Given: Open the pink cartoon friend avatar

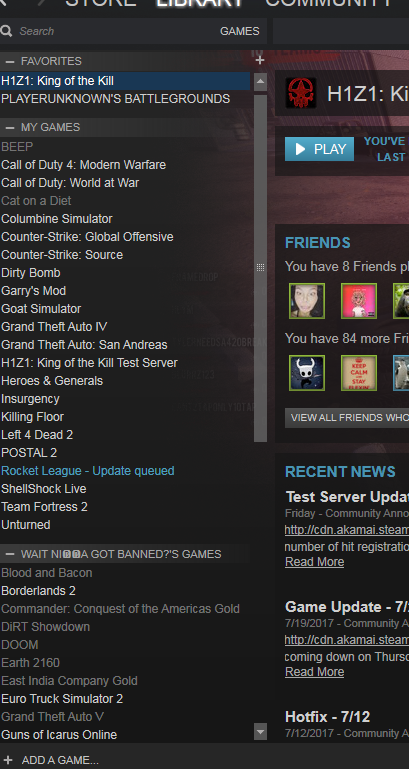Looking at the screenshot, I should [359, 301].
